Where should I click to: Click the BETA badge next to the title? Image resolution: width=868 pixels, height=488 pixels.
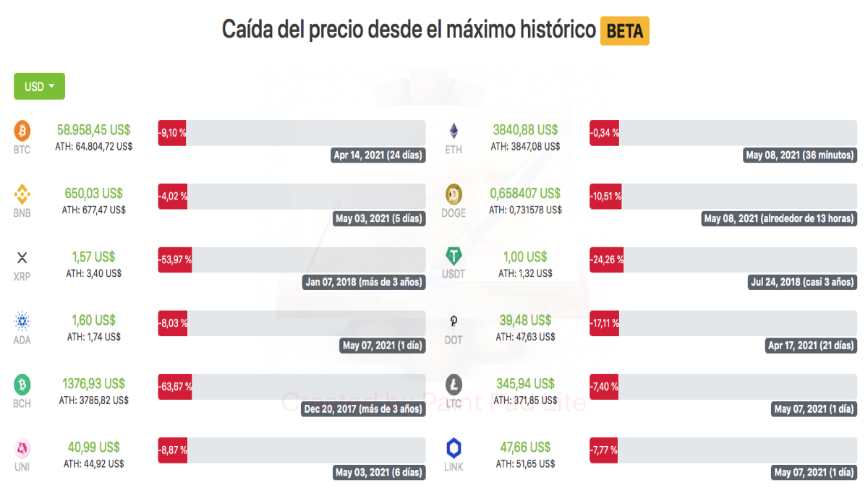pos(625,31)
